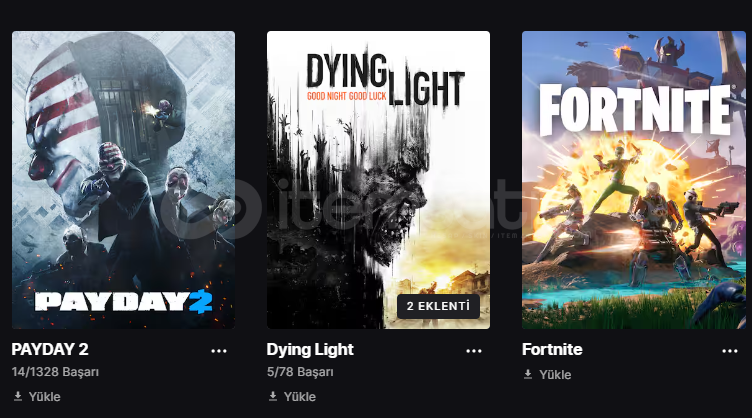Open the PAYDAY 2 three-dot options menu
Viewport: 752px width, 418px height.
click(219, 351)
